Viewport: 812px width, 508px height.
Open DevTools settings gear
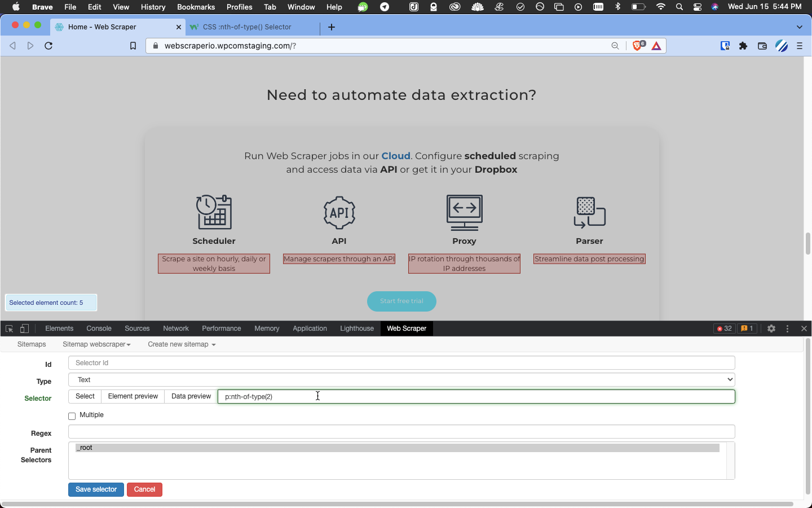[771, 329]
